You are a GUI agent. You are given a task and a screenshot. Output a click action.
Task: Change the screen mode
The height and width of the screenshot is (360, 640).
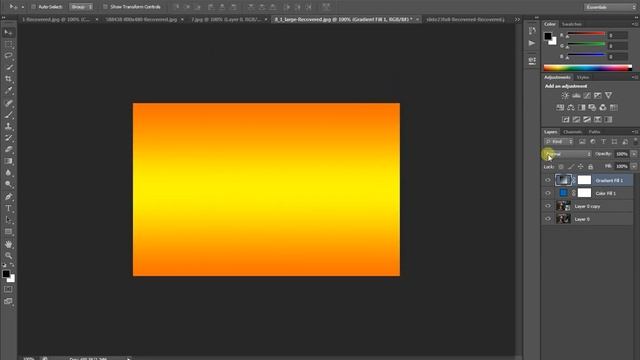pyautogui.click(x=8, y=301)
